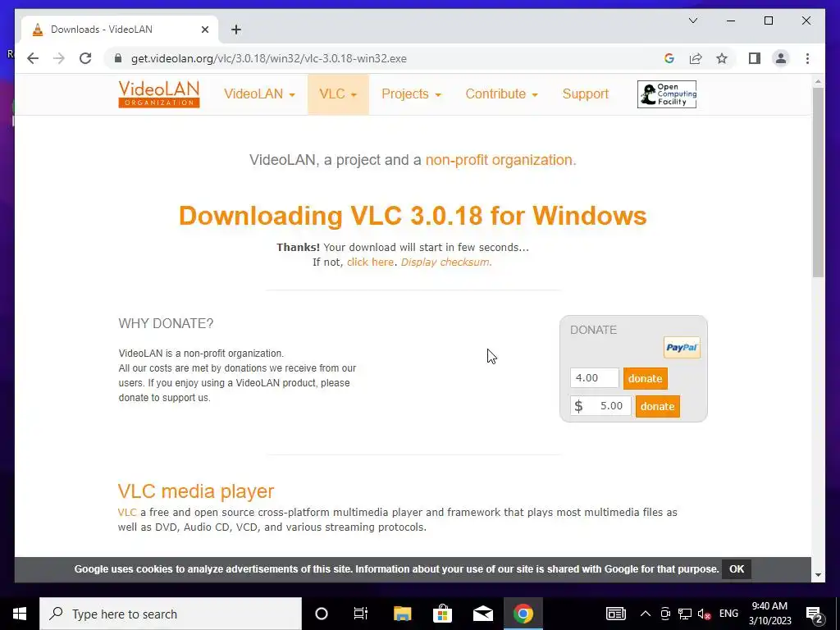Open the Windows Start menu
Image resolution: width=840 pixels, height=630 pixels.
20,614
